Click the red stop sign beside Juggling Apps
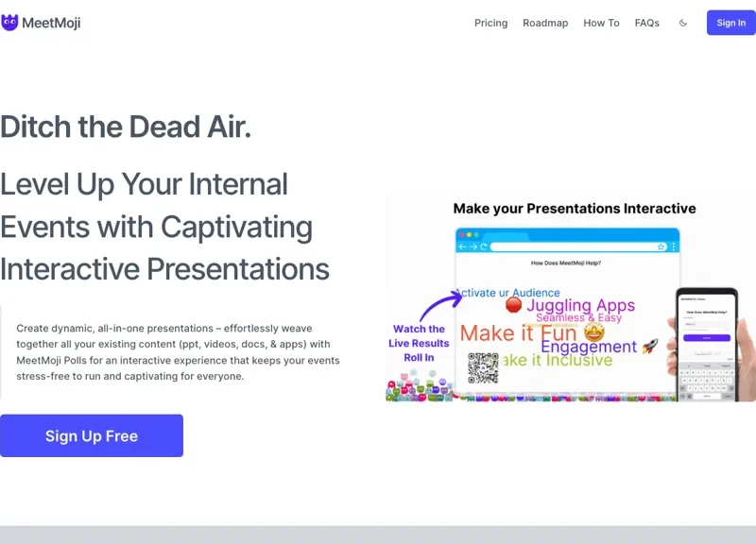Image resolution: width=756 pixels, height=544 pixels. tap(513, 305)
